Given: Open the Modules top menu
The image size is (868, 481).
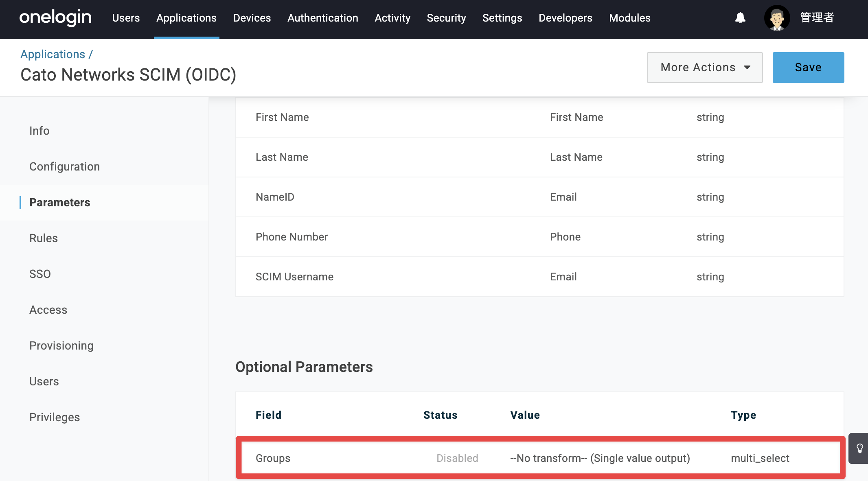Looking at the screenshot, I should click(629, 18).
